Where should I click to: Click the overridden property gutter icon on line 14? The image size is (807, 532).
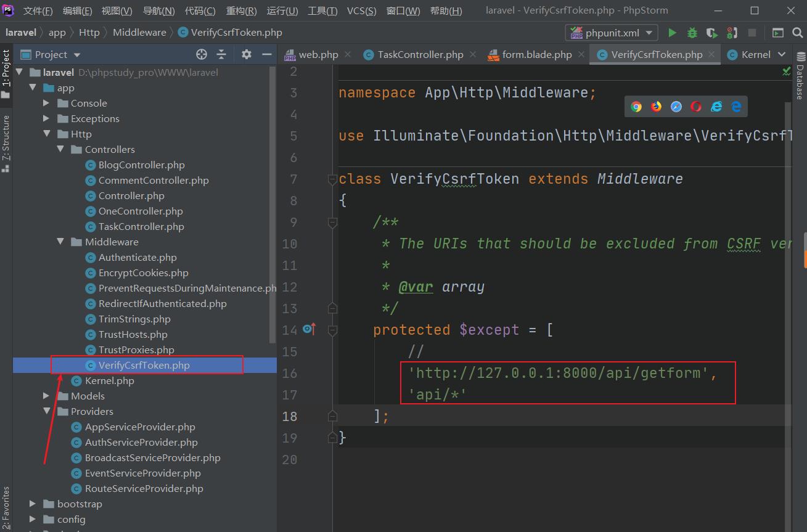pyautogui.click(x=309, y=330)
